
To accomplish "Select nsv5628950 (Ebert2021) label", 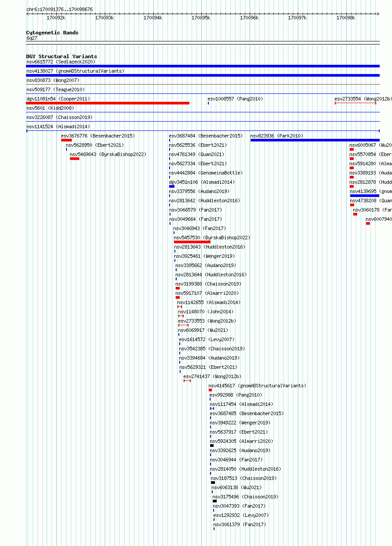I will (x=95, y=145).
